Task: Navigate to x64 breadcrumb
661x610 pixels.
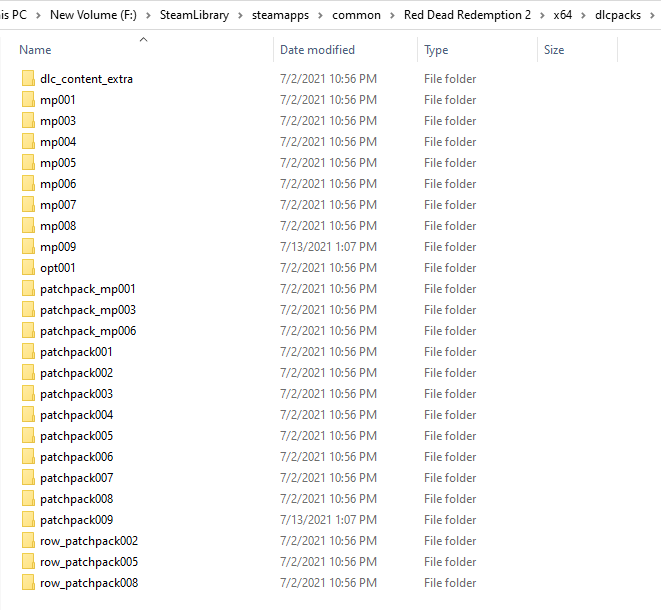Action: 563,15
